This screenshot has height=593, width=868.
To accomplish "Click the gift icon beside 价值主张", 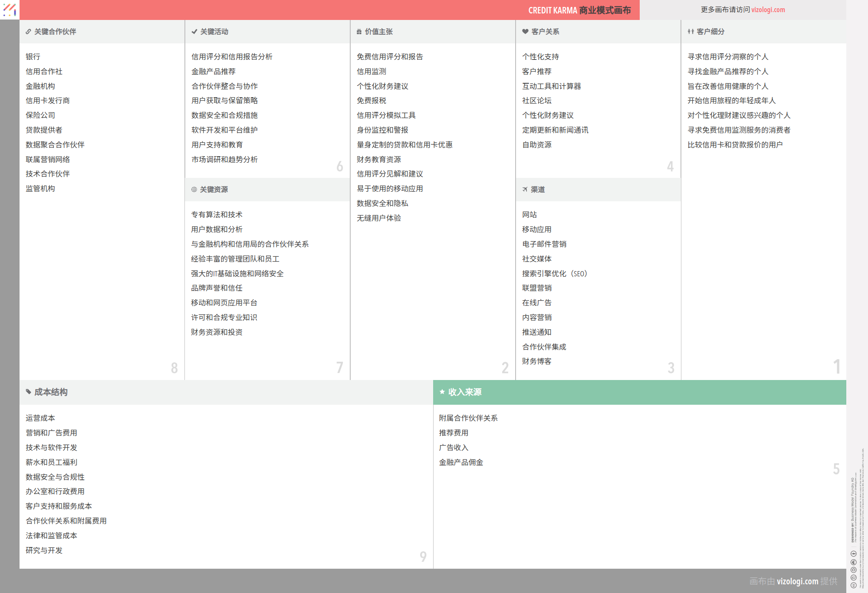I will 359,32.
